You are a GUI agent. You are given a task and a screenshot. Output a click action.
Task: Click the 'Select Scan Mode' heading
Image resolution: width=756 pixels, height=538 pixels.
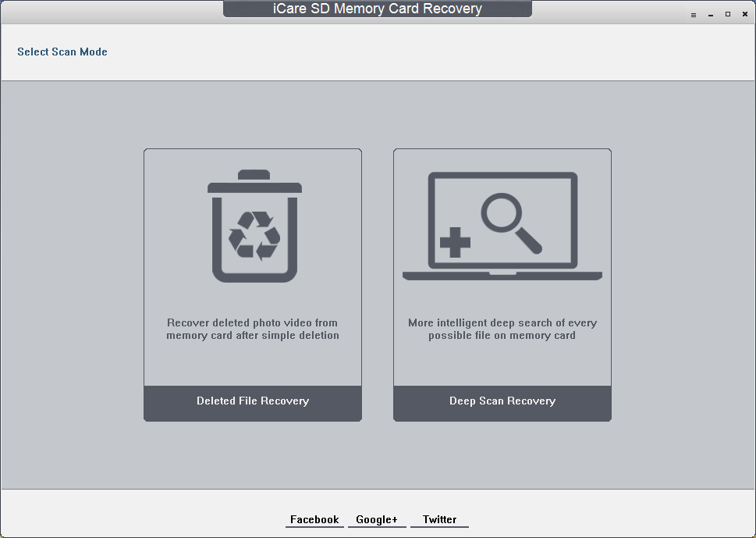[62, 52]
